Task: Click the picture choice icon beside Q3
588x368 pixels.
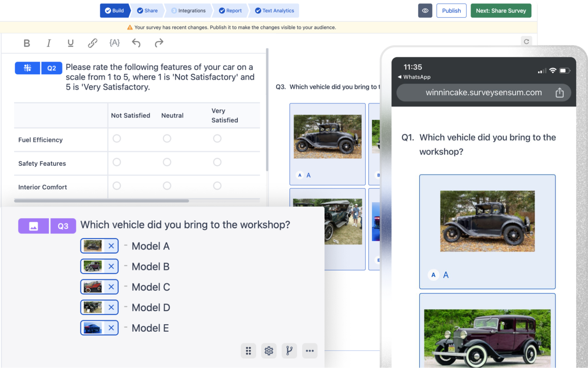Action: tap(33, 226)
